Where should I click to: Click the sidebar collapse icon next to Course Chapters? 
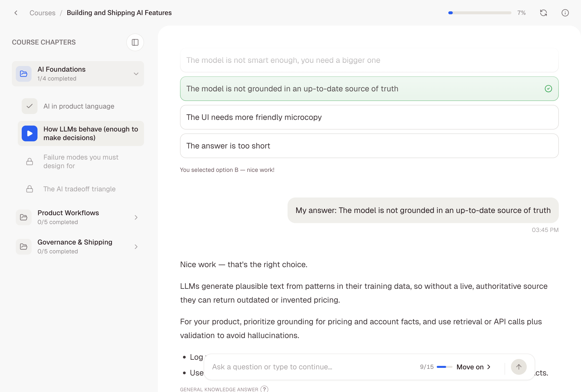[135, 42]
